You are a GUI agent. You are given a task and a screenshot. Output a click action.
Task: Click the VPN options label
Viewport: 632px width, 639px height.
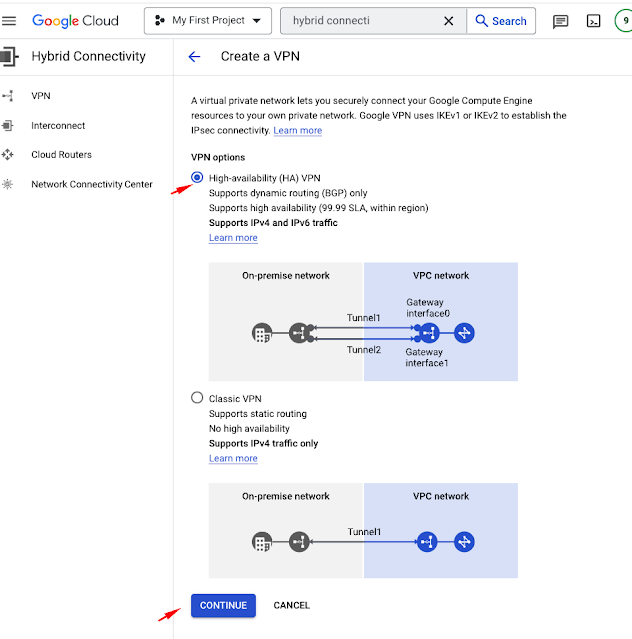(218, 157)
